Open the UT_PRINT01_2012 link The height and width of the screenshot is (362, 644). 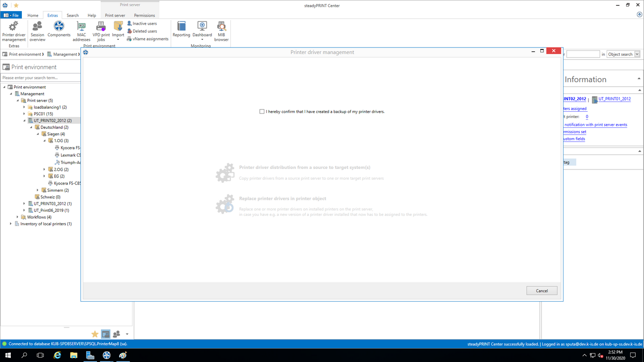(614, 99)
